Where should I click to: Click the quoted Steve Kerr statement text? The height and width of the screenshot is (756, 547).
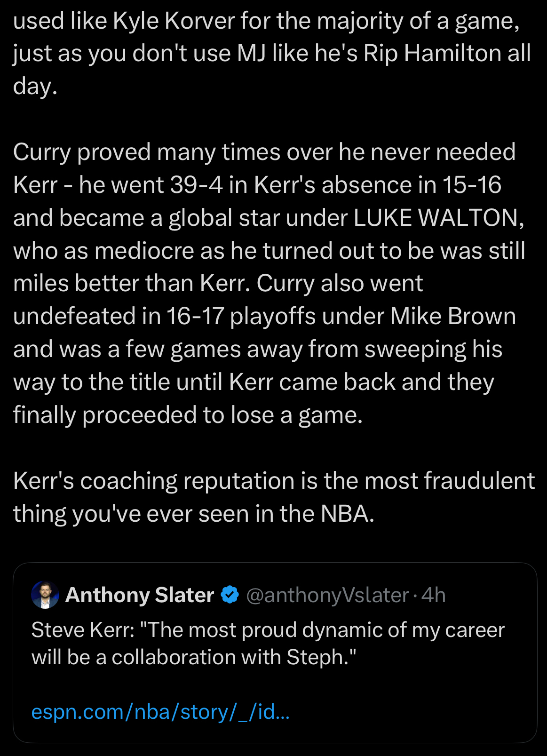(x=268, y=643)
